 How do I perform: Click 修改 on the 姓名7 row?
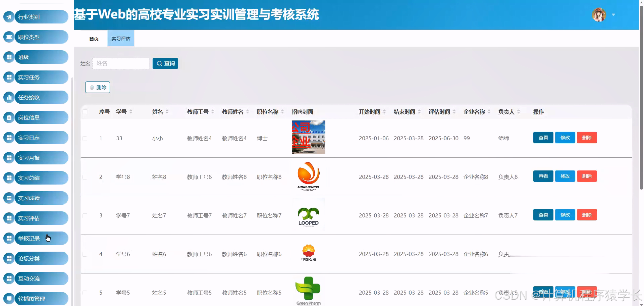click(565, 215)
